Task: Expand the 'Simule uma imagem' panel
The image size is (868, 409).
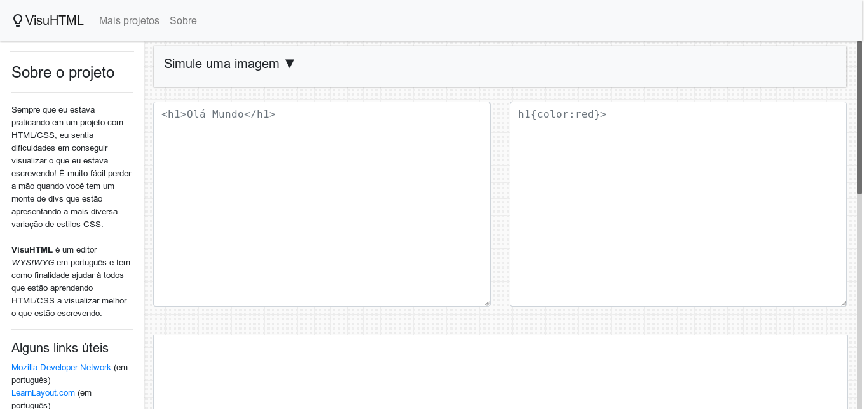Action: [x=229, y=64]
